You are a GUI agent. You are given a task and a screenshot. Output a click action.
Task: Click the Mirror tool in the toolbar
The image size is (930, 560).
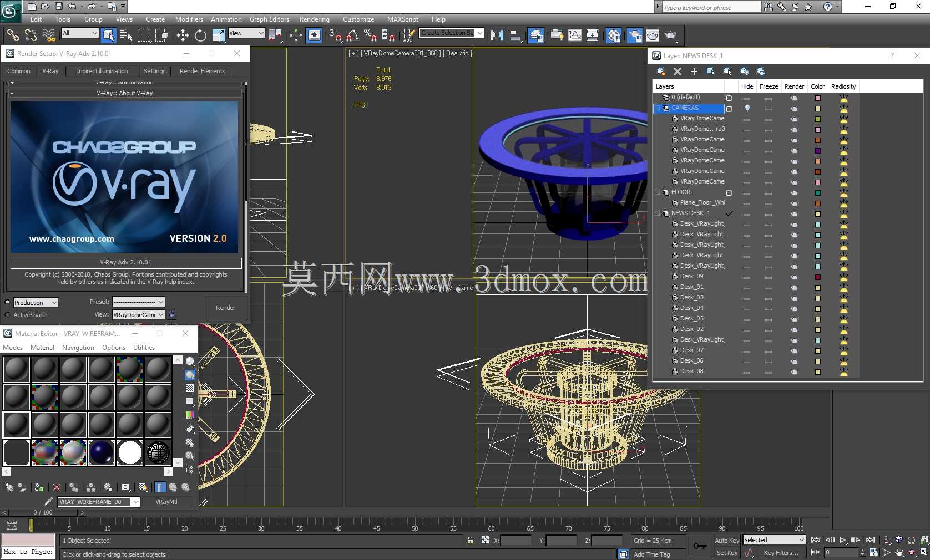point(497,35)
